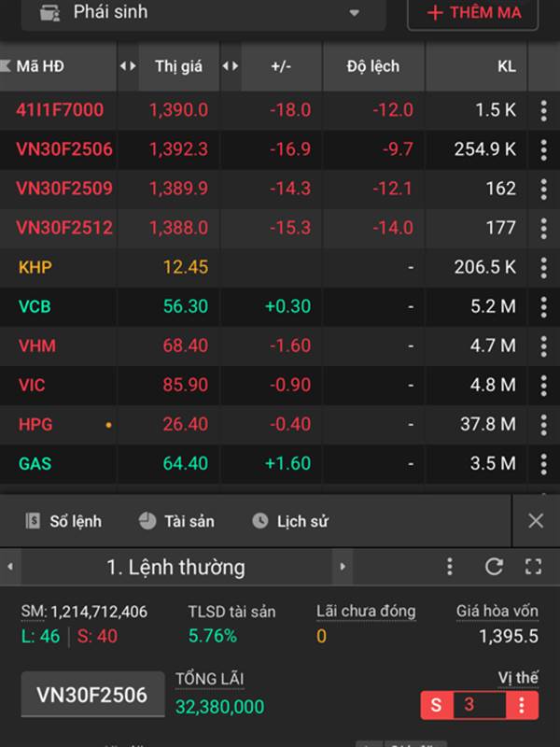
Task: Open options menu for 41I1F7000 row
Action: [x=544, y=110]
